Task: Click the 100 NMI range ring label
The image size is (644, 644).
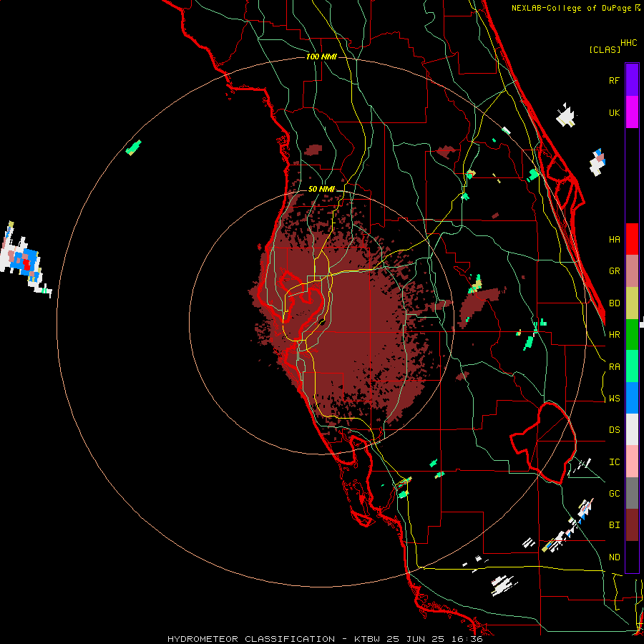Action: click(x=321, y=57)
